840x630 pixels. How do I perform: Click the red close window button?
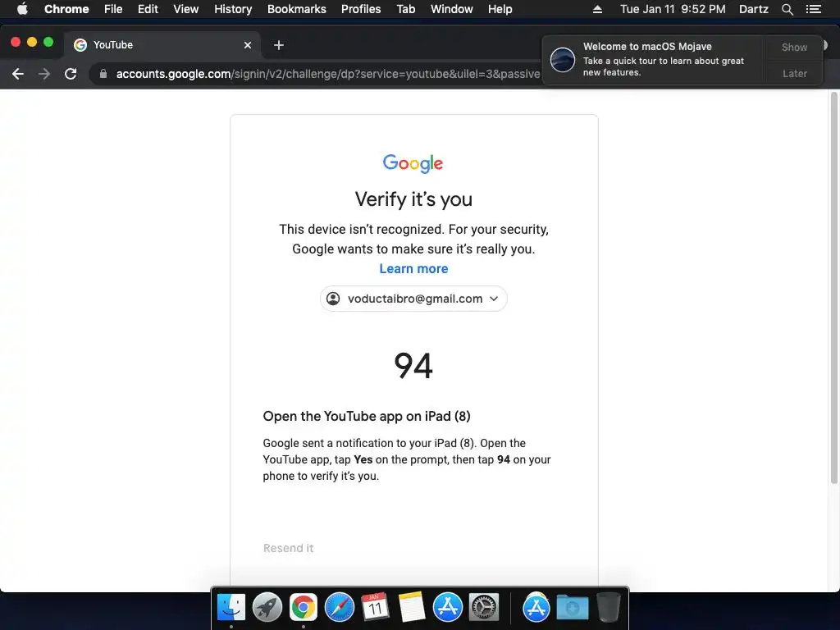click(16, 43)
